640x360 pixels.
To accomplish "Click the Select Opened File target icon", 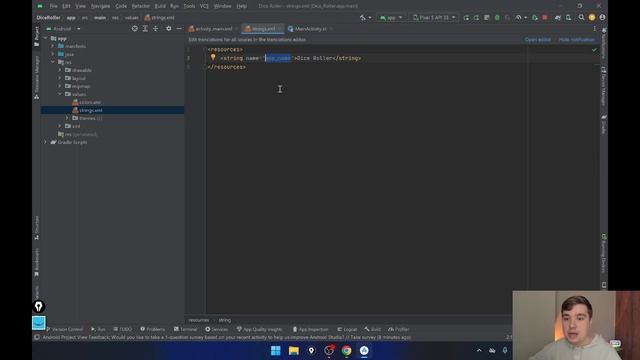I will pos(134,29).
